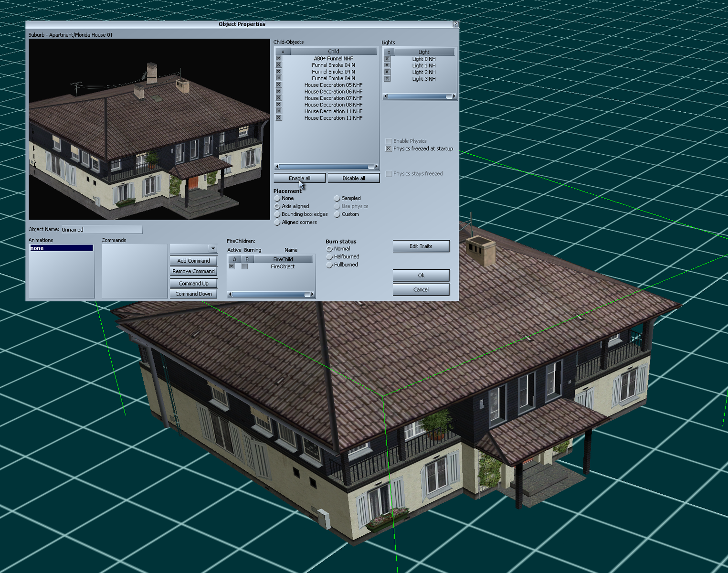Click the Light column header

(424, 52)
